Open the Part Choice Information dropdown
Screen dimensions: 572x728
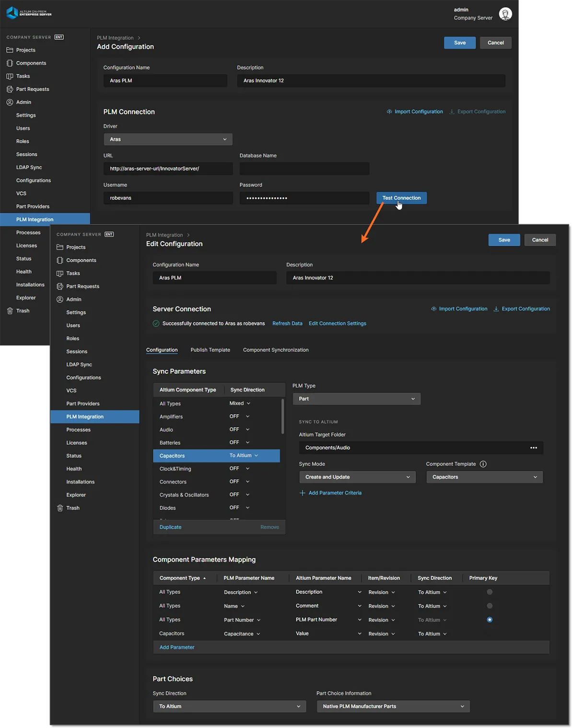pos(393,706)
